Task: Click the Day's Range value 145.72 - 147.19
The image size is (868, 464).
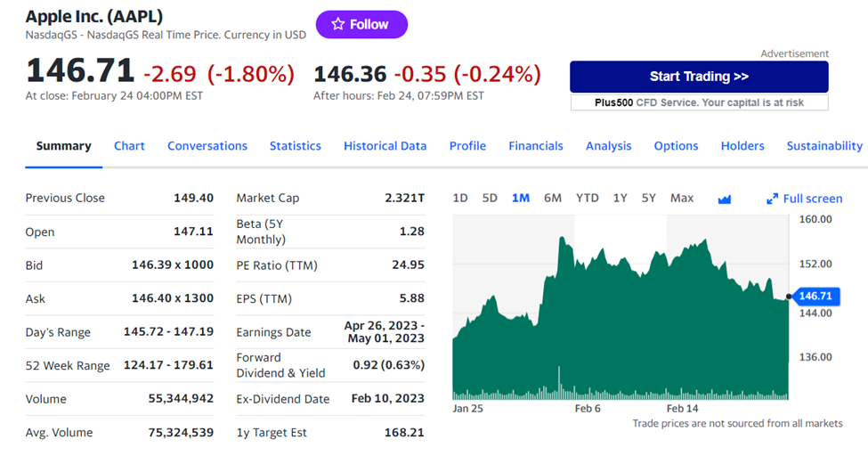Action: pos(168,331)
